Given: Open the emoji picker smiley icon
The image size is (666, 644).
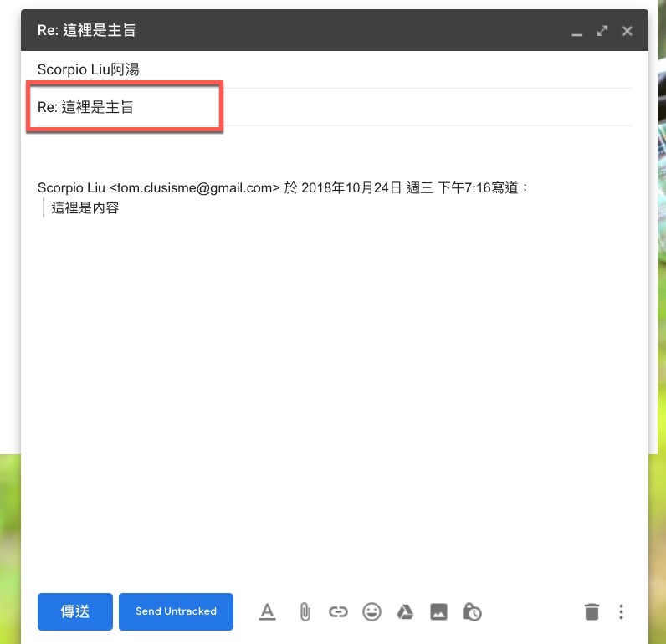Looking at the screenshot, I should 371,611.
